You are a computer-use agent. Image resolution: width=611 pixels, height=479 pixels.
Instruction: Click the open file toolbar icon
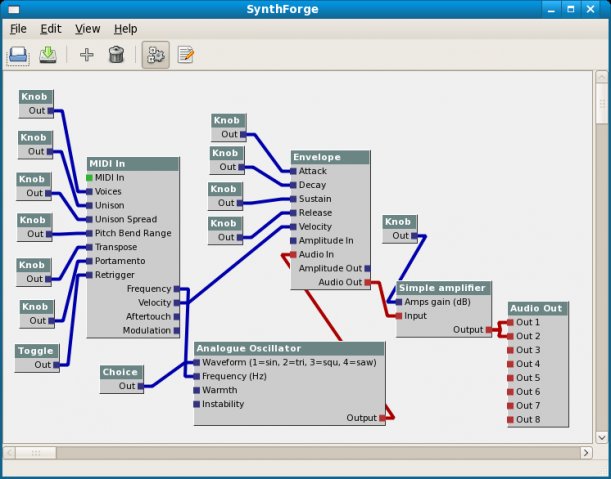coord(18,55)
